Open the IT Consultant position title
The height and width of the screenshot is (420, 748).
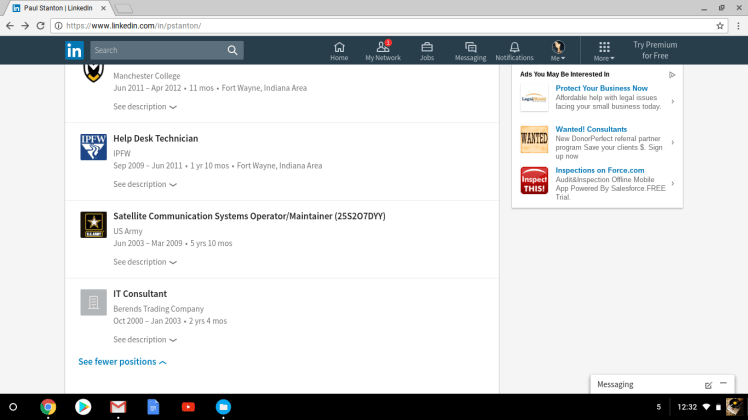point(140,294)
